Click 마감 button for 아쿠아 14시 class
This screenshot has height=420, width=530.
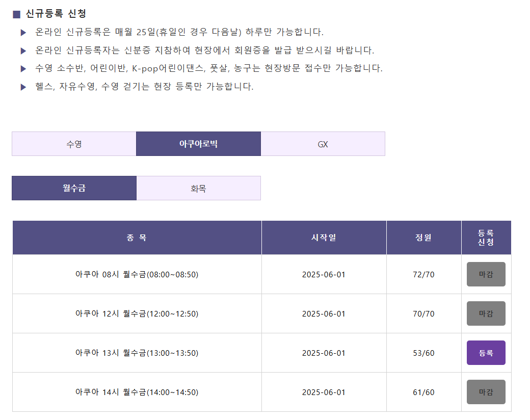point(486,392)
